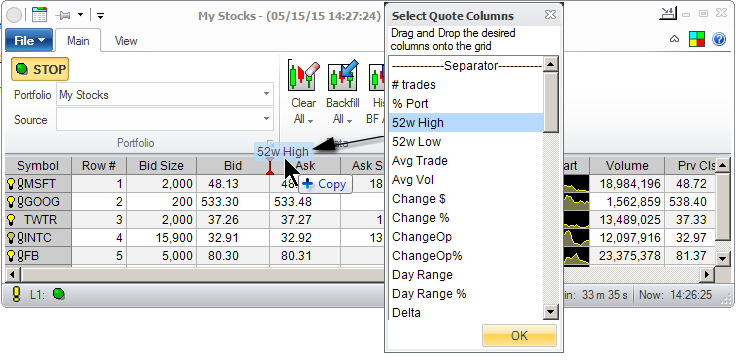742x363 pixels.
Task: Open the Source combo box dropdown
Action: tap(266, 119)
